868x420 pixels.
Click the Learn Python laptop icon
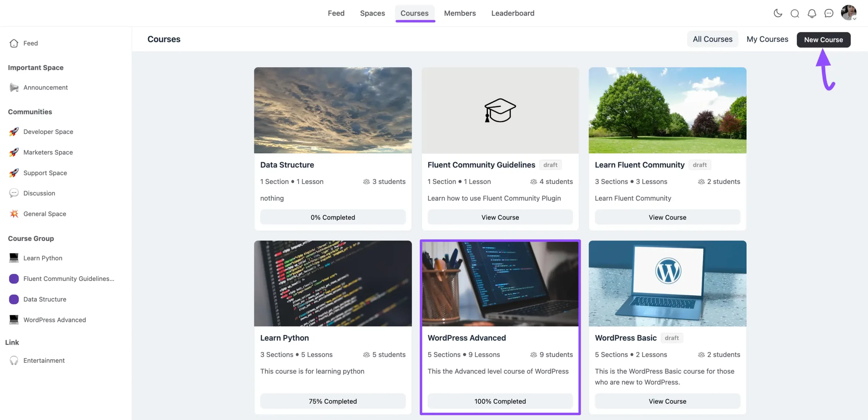click(x=14, y=258)
